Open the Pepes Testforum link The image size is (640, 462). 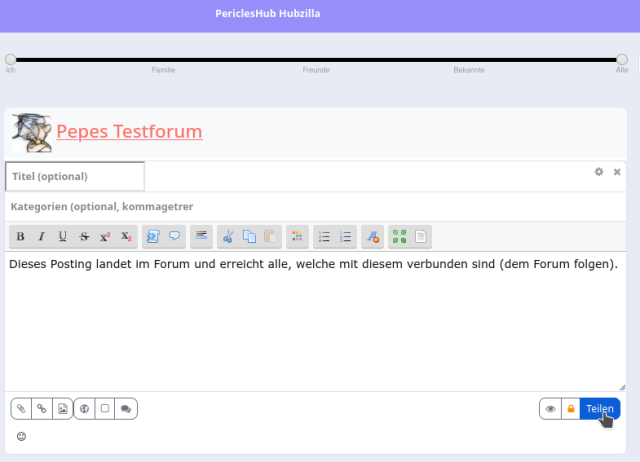click(129, 132)
